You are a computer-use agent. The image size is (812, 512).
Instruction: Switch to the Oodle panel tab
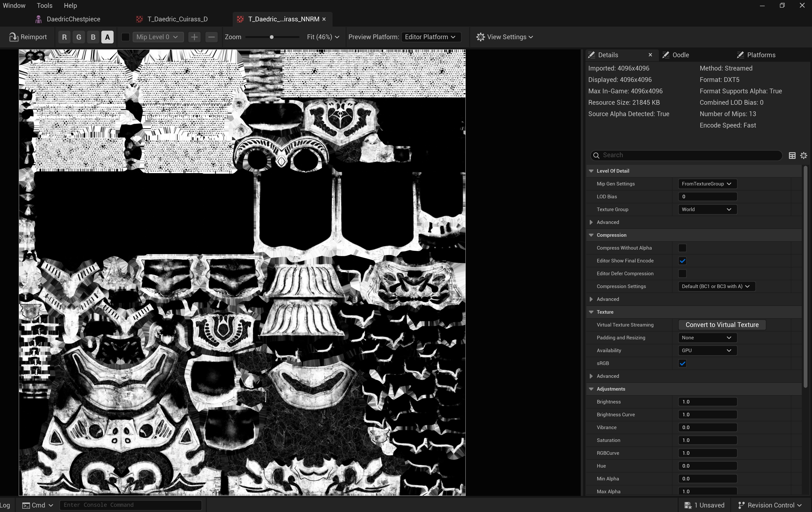click(x=681, y=55)
